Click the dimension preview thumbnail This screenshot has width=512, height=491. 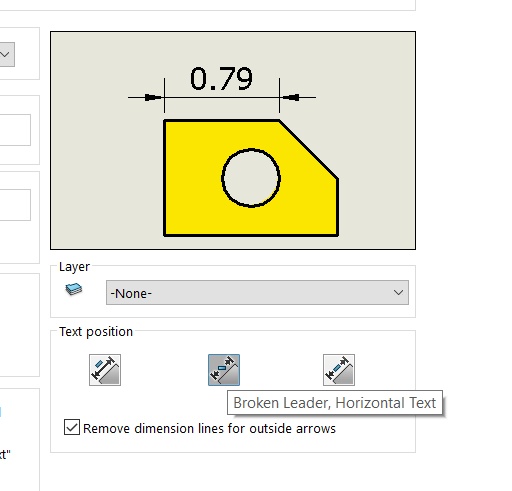(233, 140)
